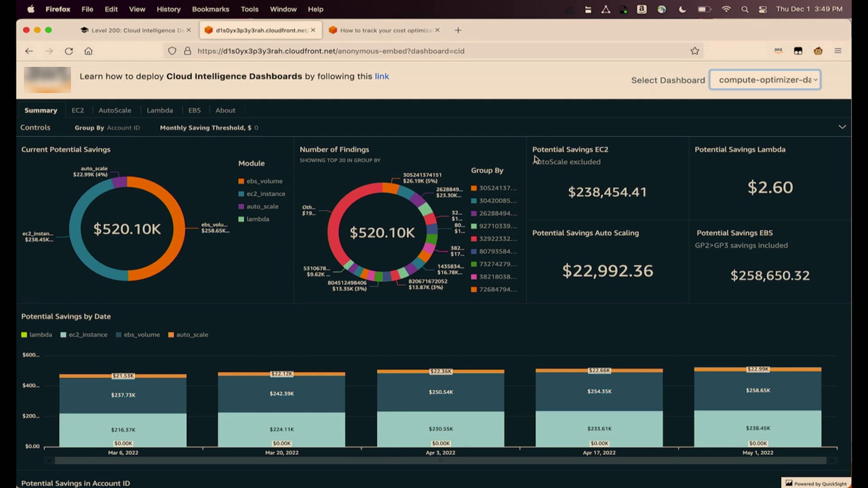This screenshot has width=868, height=488.
Task: Click the chart's horizontal date scrollbar
Action: pyautogui.click(x=440, y=460)
